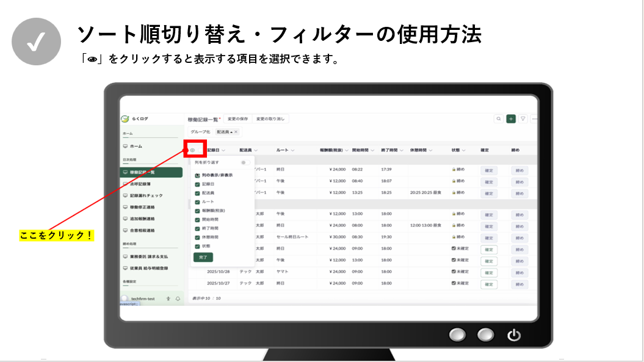Viewport: 644px width, 362px height.
Task: Click the 変更の保存 button
Action: click(x=237, y=119)
